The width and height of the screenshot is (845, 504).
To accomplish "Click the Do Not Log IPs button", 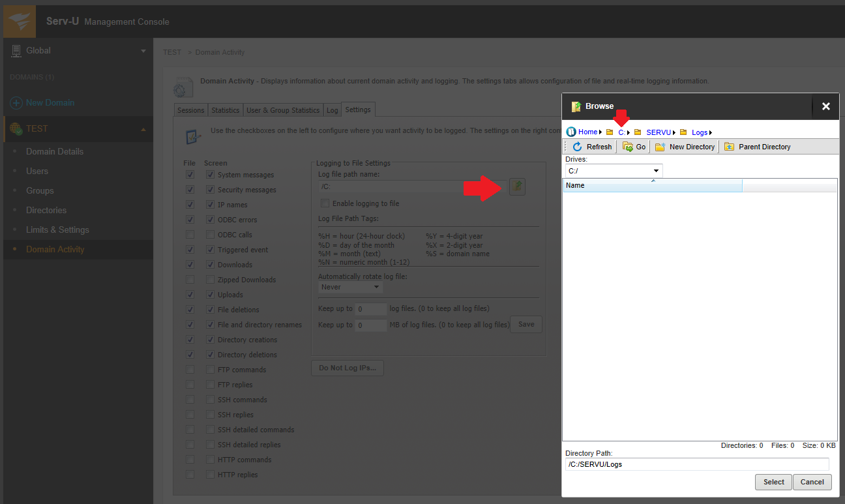I will [348, 368].
